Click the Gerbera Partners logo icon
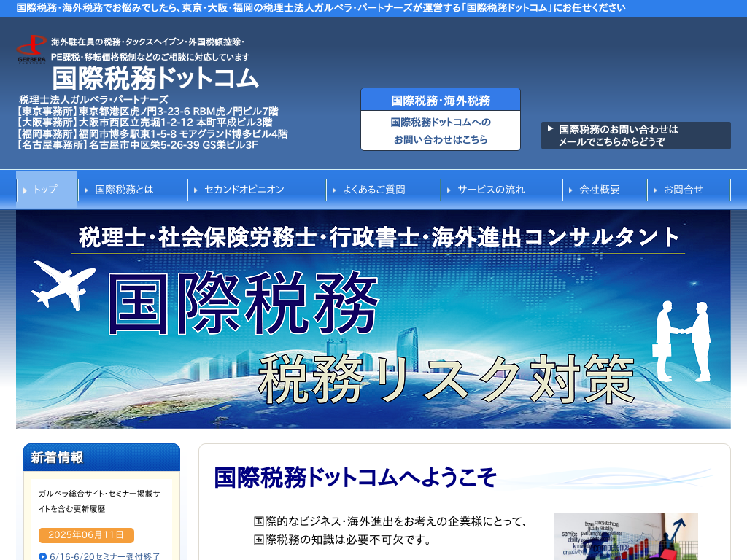This screenshot has height=560, width=747. point(32,49)
